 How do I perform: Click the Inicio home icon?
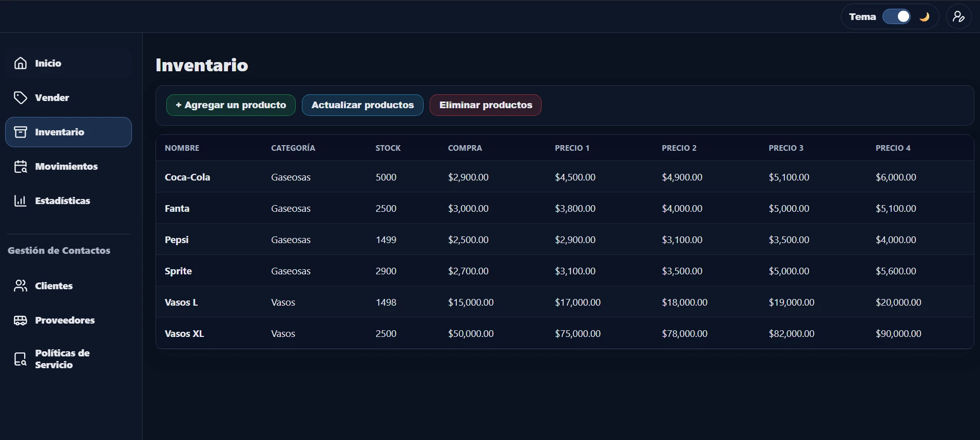point(21,63)
